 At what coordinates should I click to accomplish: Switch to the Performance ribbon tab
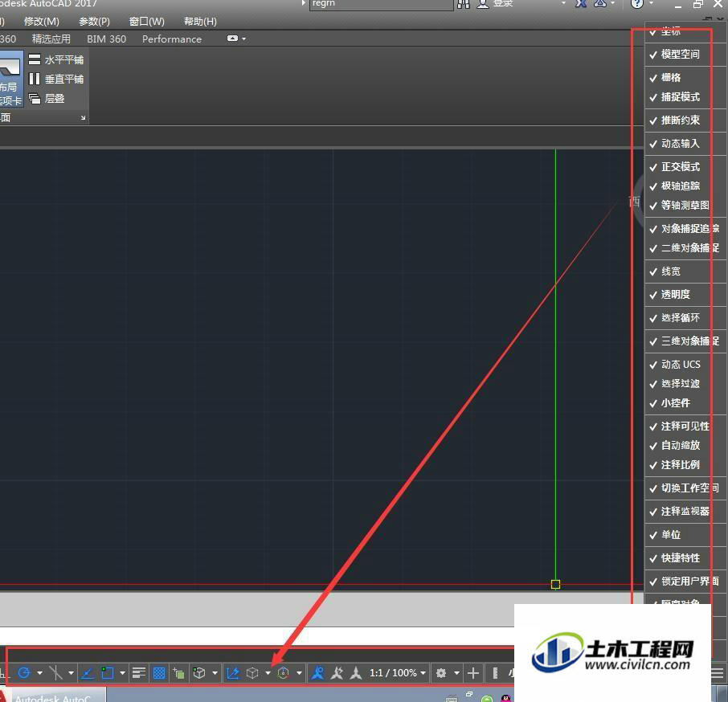[172, 39]
